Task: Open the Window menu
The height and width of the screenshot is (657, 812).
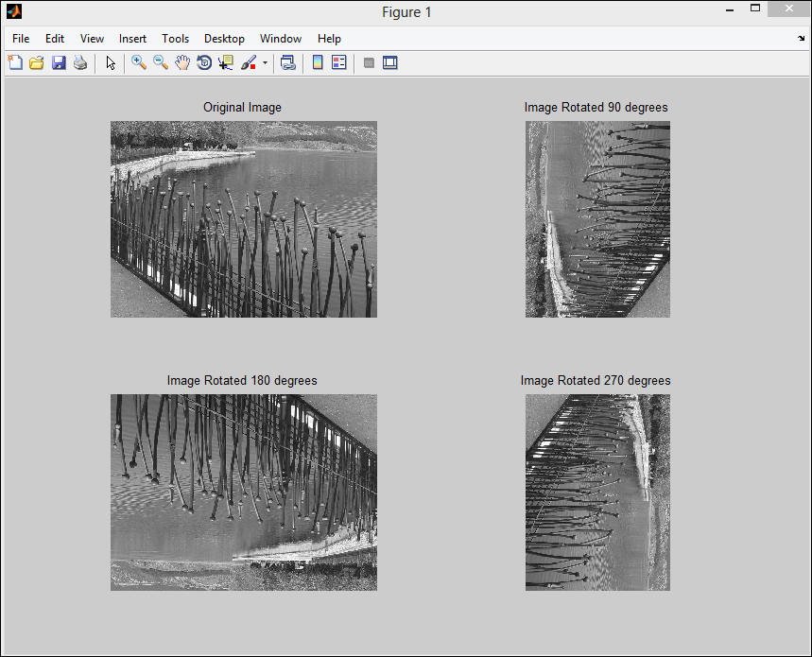Action: (x=281, y=39)
